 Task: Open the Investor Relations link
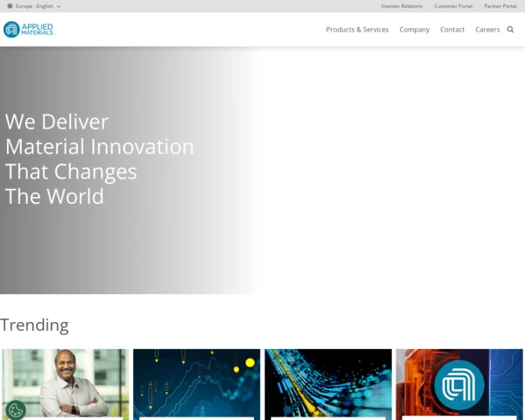[x=402, y=6]
